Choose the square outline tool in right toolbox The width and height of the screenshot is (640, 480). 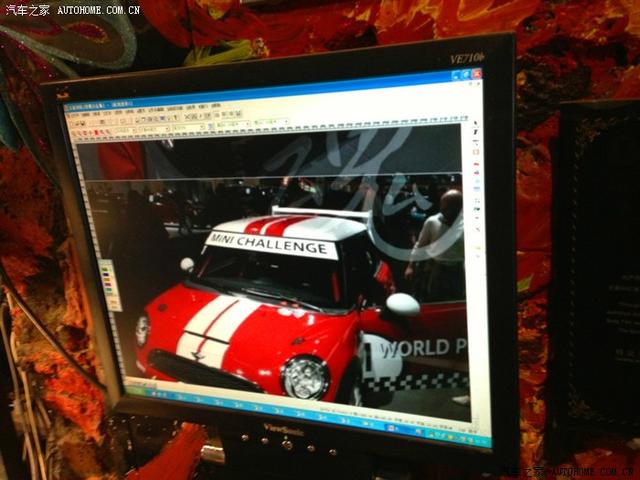[476, 152]
